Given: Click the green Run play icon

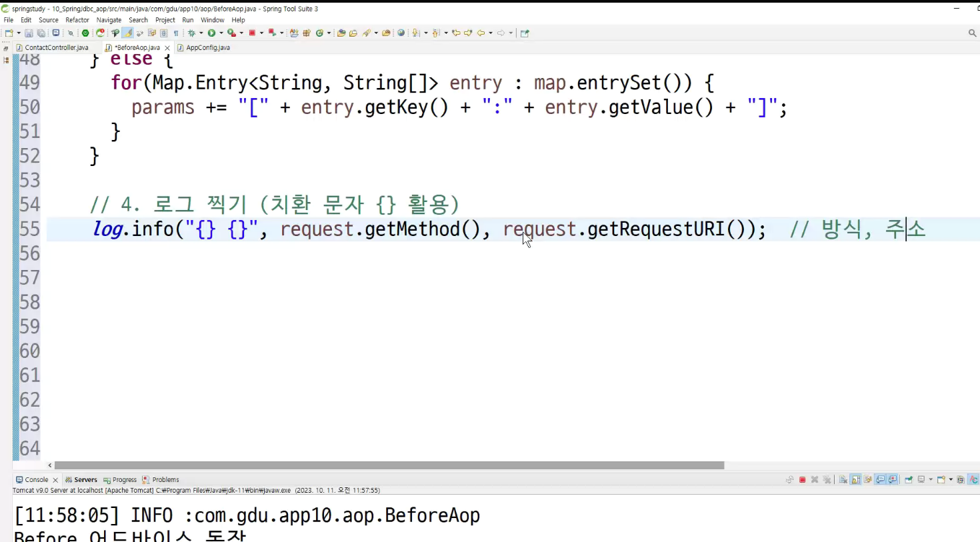Looking at the screenshot, I should 211,33.
